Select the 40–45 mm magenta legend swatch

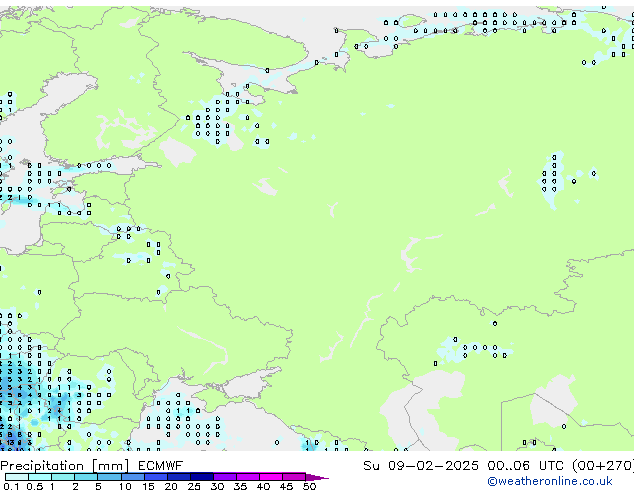[274, 477]
